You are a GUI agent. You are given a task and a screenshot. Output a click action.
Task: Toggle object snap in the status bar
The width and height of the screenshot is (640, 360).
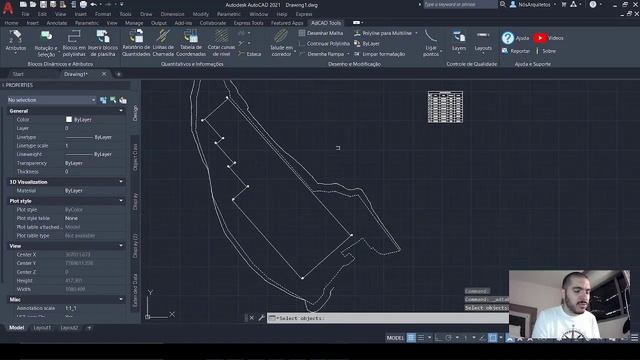click(x=493, y=338)
